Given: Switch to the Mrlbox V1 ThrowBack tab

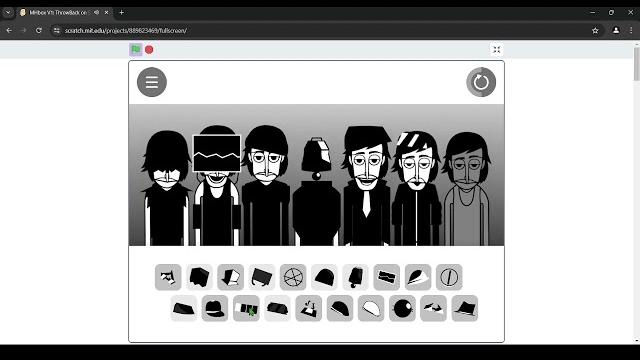Looking at the screenshot, I should [x=64, y=13].
